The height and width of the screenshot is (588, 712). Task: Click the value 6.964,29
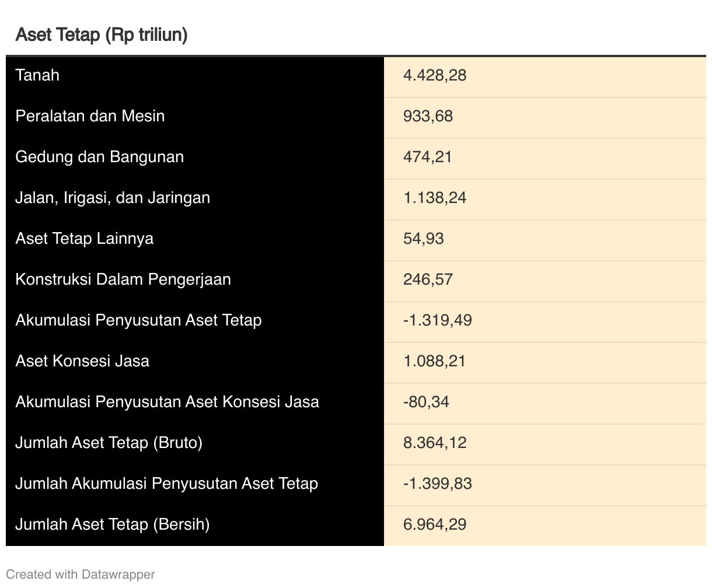click(x=435, y=524)
